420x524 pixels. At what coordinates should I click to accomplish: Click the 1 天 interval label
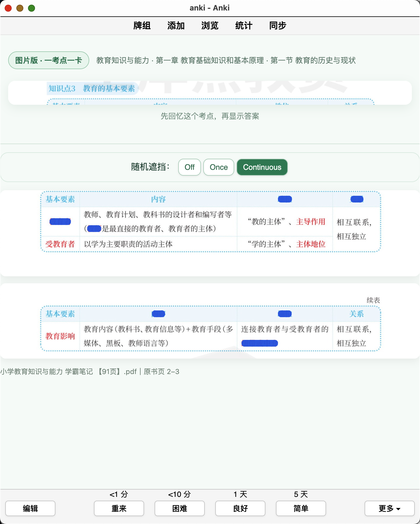pyautogui.click(x=240, y=494)
